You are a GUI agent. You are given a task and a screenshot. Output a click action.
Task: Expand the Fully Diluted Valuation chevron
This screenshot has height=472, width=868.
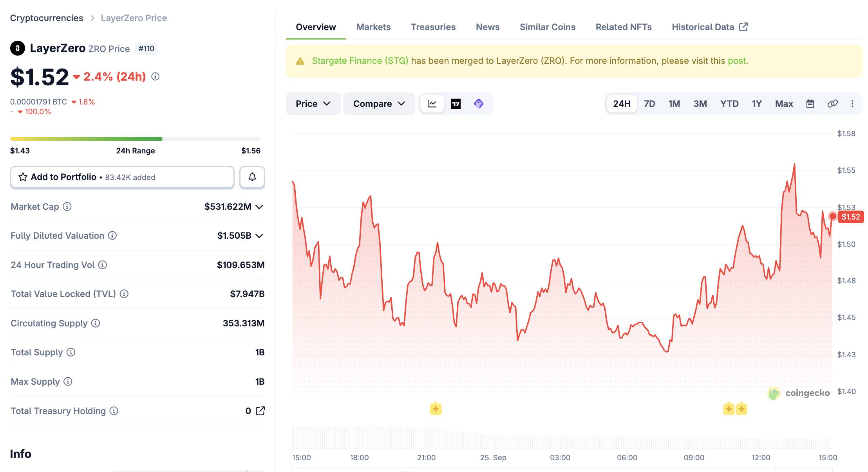pyautogui.click(x=259, y=236)
